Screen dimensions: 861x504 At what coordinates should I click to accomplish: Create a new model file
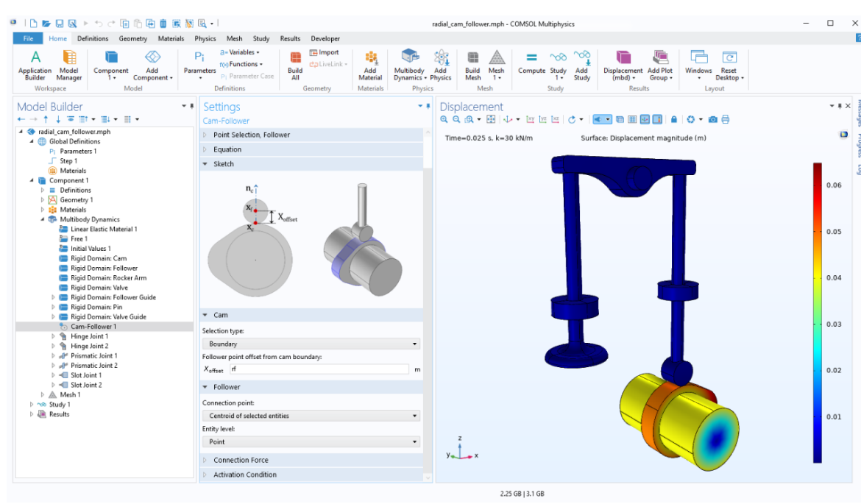coord(34,24)
